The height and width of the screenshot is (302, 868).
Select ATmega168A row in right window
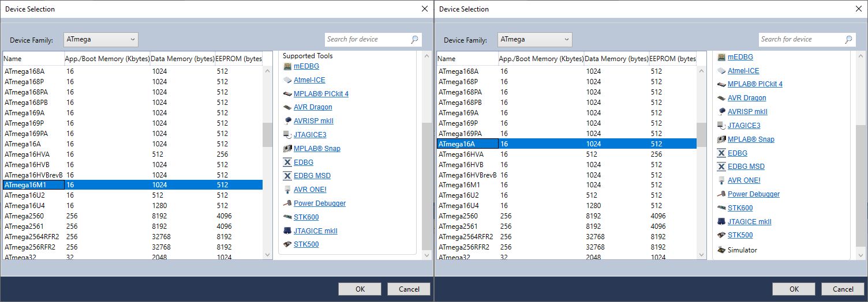(x=567, y=71)
